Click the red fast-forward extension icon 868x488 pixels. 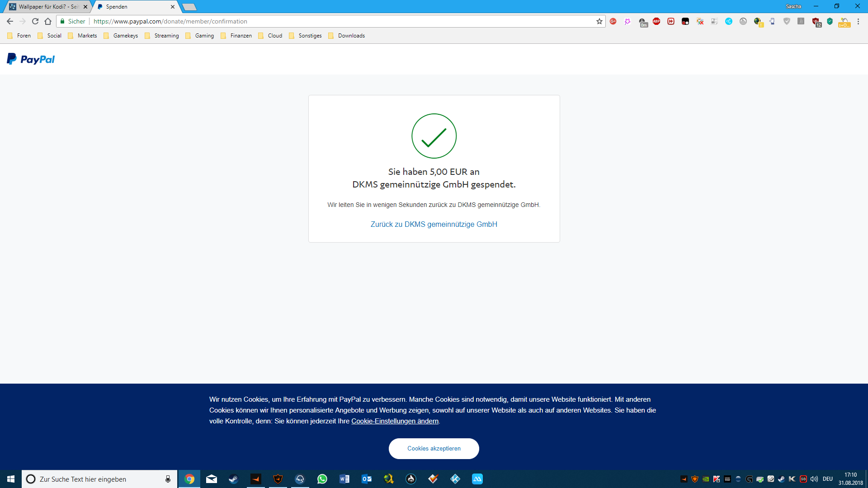[x=671, y=21]
